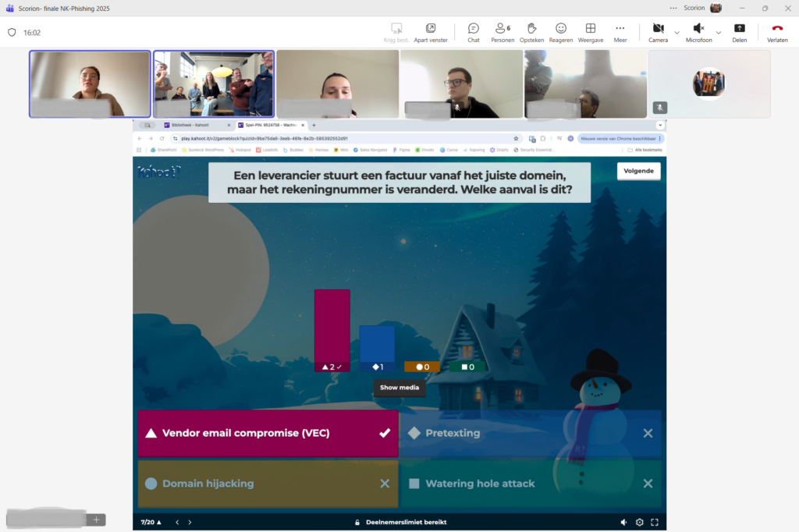The height and width of the screenshot is (532, 799).
Task: Expand Microfoon options dropdown arrow
Action: click(x=719, y=33)
